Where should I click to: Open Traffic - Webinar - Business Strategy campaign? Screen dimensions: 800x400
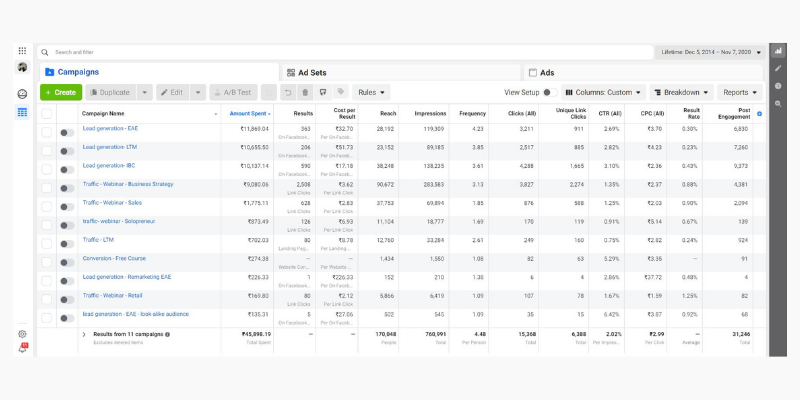127,184
